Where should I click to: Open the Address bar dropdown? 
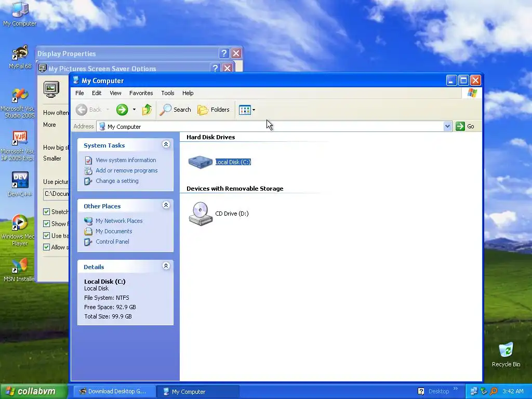[x=447, y=126]
